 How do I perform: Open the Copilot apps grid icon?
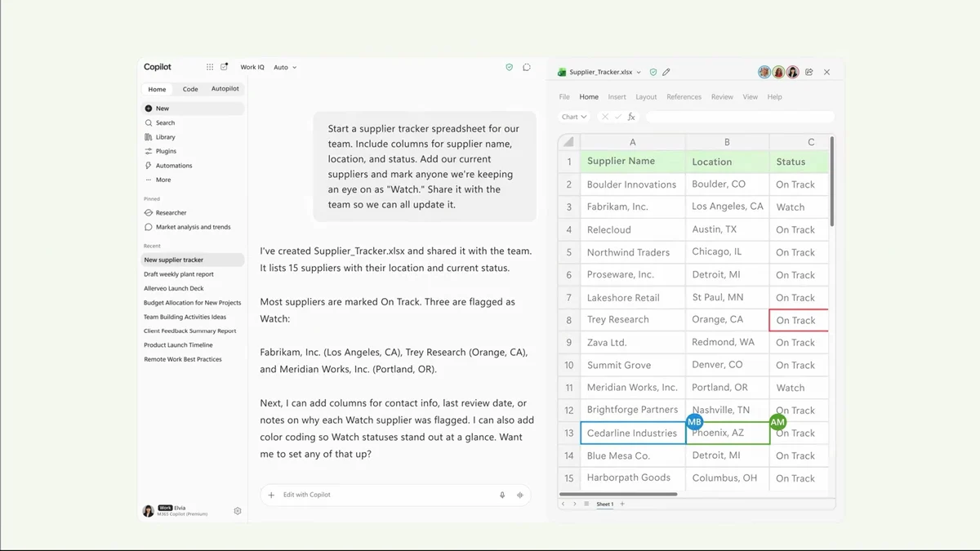(210, 67)
